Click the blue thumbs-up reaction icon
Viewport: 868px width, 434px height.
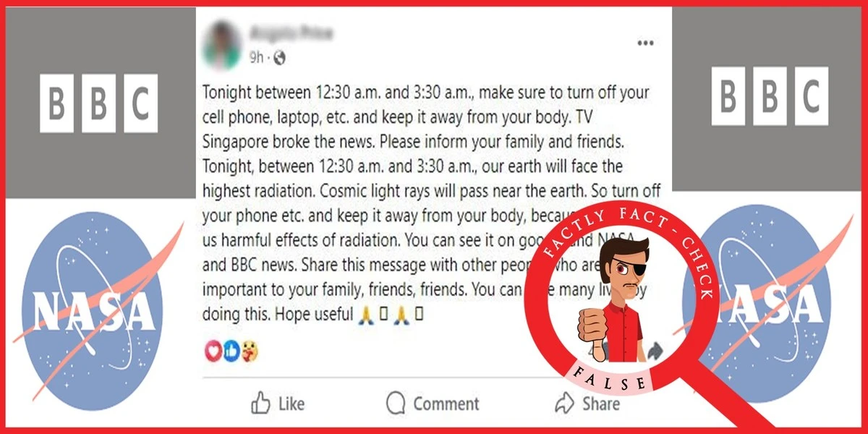pos(231,352)
